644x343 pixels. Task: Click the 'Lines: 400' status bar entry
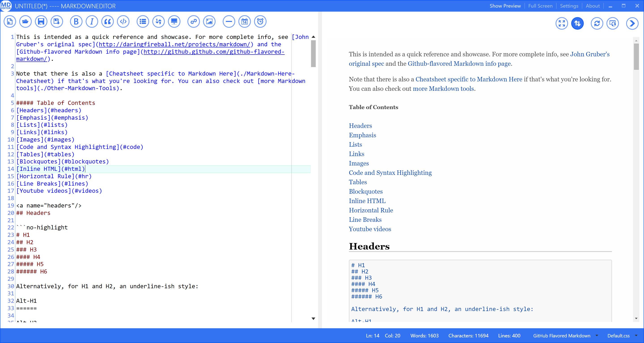[509, 335]
